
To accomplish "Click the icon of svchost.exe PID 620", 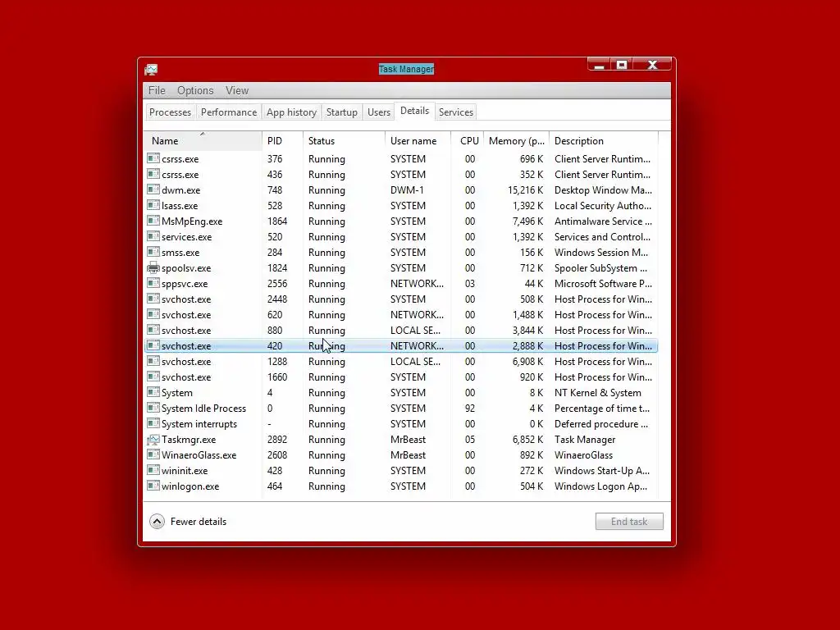I will pyautogui.click(x=153, y=314).
